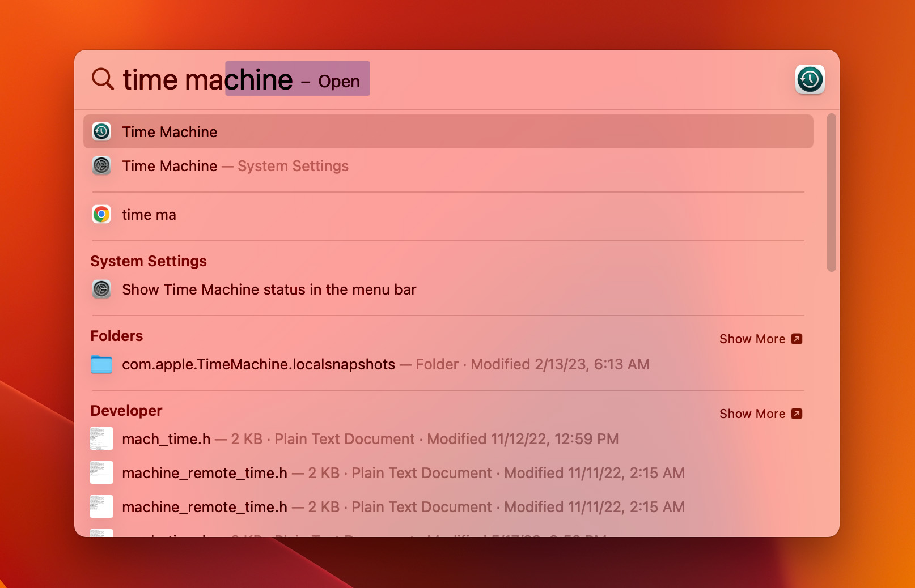The width and height of the screenshot is (915, 588).
Task: Click the System Settings section header
Action: point(149,261)
